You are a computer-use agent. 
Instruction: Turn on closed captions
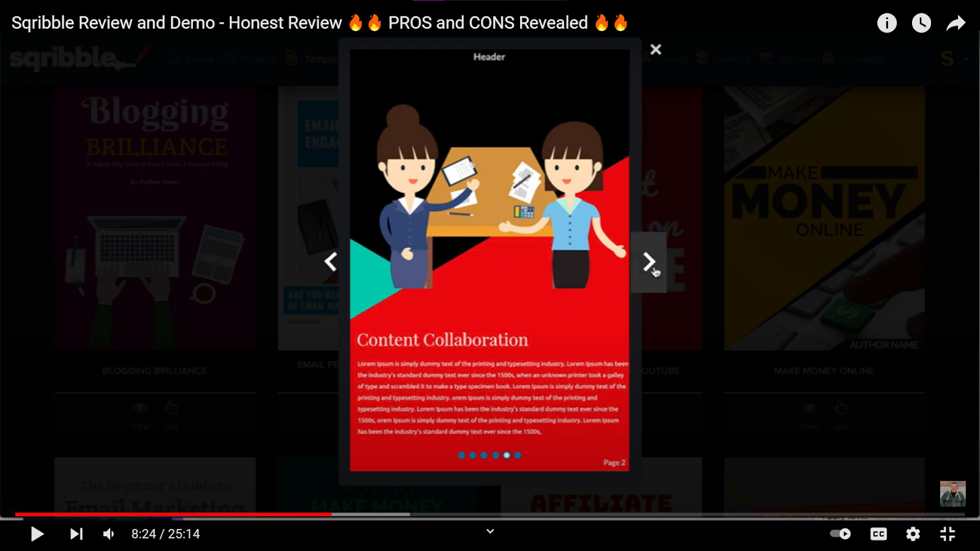coord(878,534)
